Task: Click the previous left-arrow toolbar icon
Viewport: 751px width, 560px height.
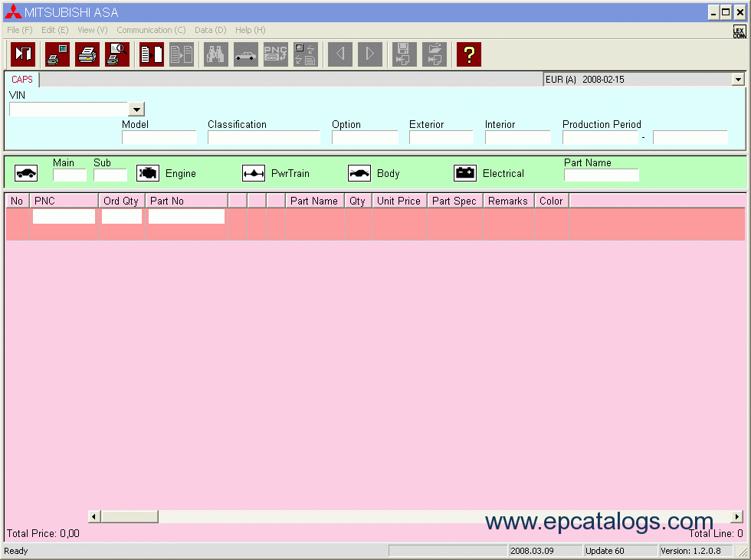Action: (340, 54)
